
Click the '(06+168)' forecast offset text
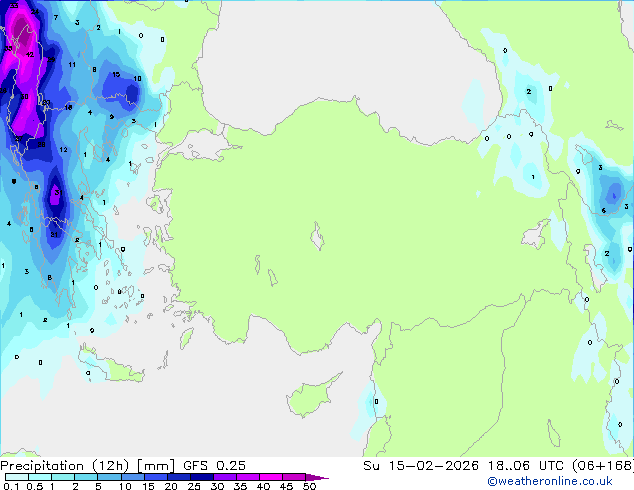tap(603, 466)
